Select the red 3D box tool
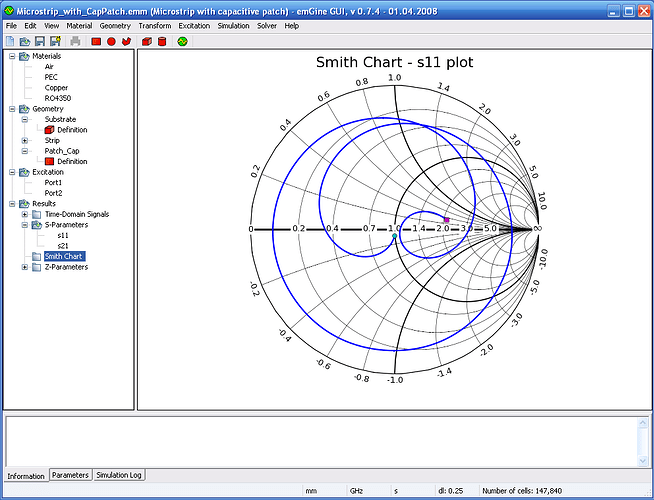Screen dimensions: 654x500 146,41
